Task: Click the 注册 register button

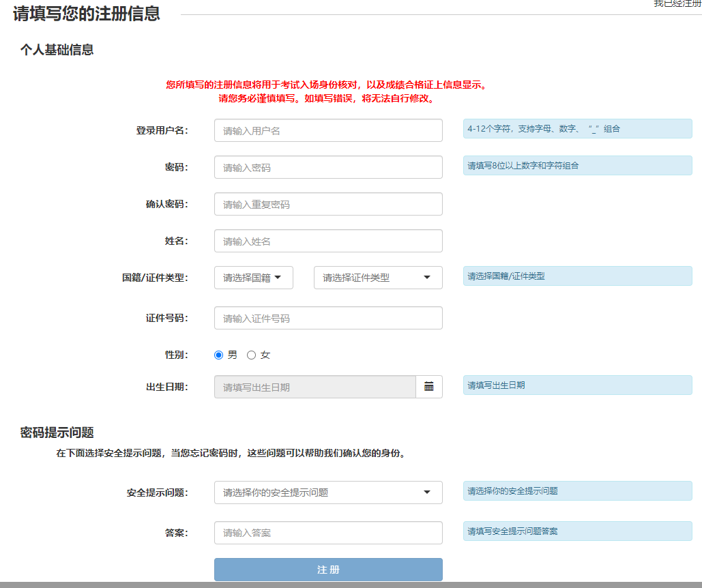Action: click(328, 570)
